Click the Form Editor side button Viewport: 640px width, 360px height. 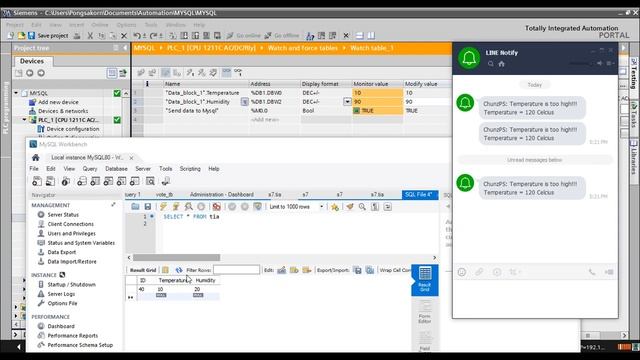[x=424, y=313]
